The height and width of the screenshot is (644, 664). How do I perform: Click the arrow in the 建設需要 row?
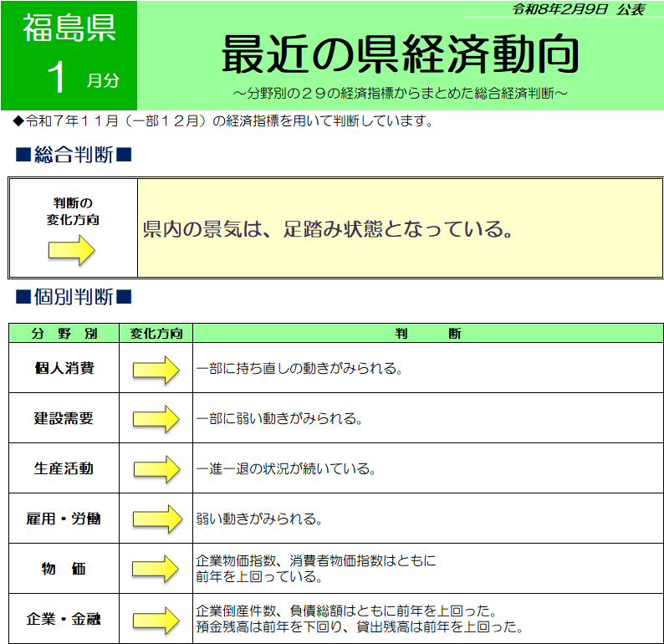(x=156, y=418)
